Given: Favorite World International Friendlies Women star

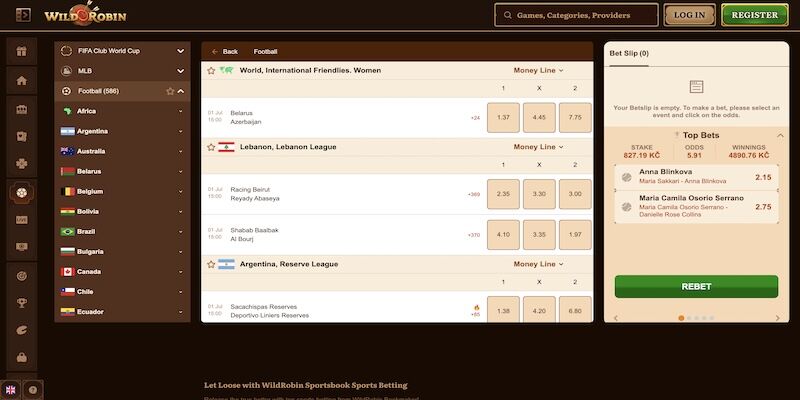Looking at the screenshot, I should [x=211, y=70].
